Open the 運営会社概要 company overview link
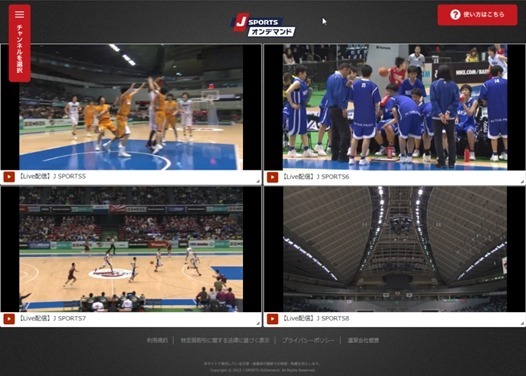This screenshot has height=376, width=526. 363,340
